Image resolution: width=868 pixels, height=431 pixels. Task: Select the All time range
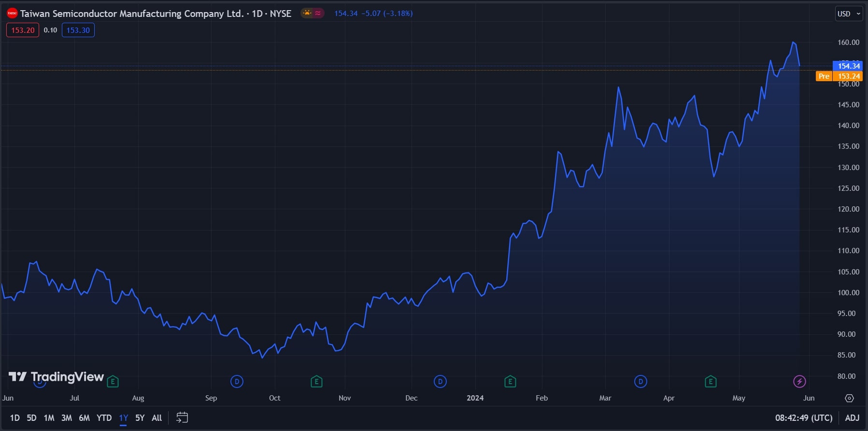click(x=157, y=418)
